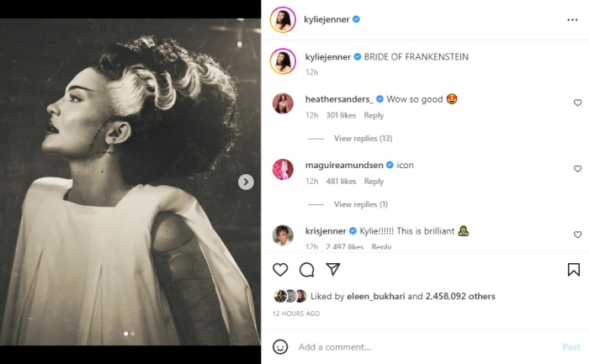This screenshot has height=364, width=589.
Task: Open emoji picker in comment box
Action: tap(280, 346)
